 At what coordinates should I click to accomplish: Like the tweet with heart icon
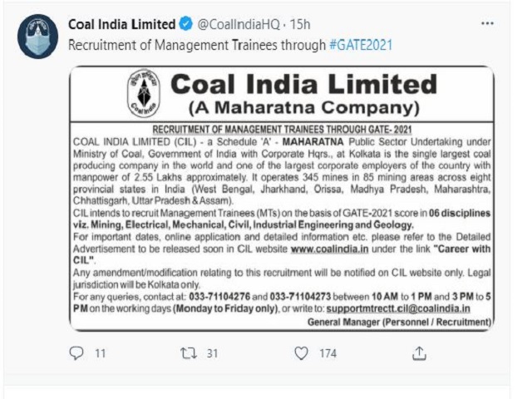(301, 353)
